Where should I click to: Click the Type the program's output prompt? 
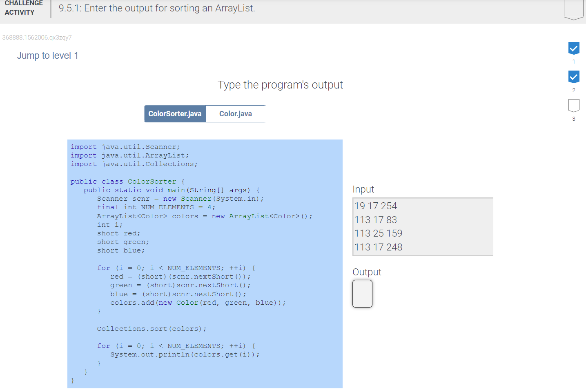(280, 85)
